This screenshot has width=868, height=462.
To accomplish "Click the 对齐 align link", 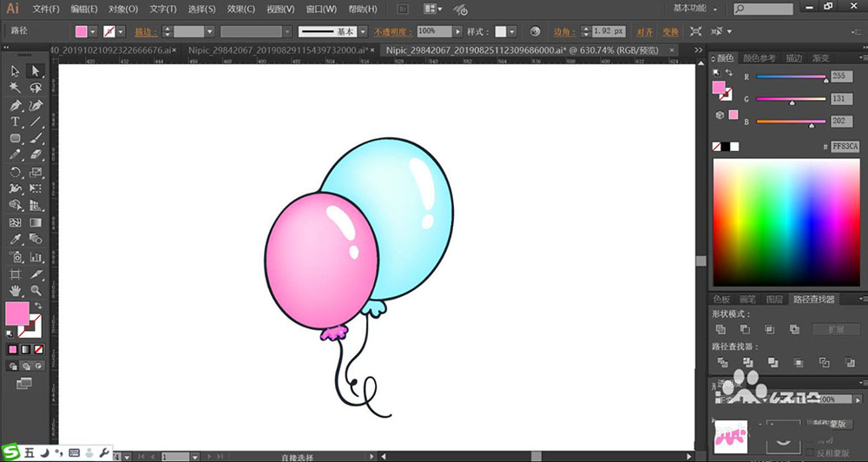I will tap(644, 31).
